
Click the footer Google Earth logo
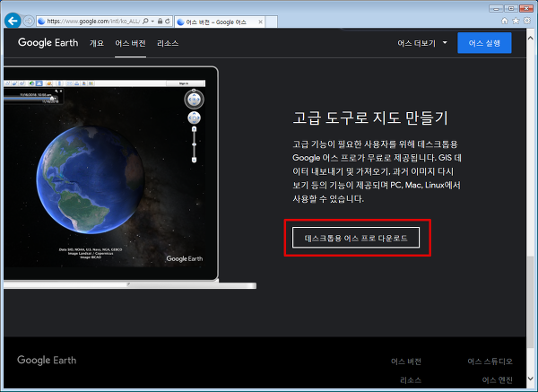(x=47, y=360)
